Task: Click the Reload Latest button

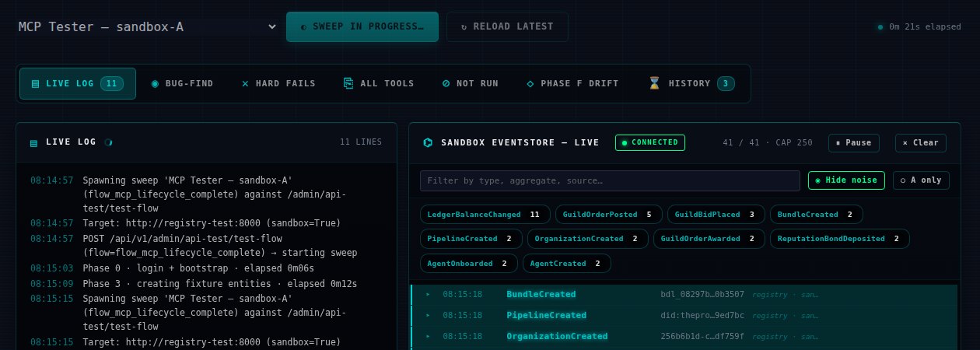Action: tap(507, 26)
